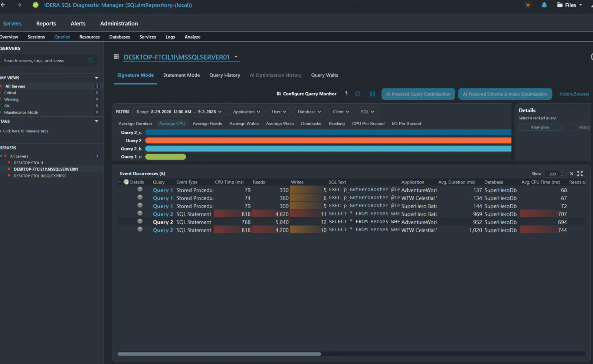Viewport: 593px width, 364px height.
Task: Open the date Range filter dropdown
Action: coord(179,112)
